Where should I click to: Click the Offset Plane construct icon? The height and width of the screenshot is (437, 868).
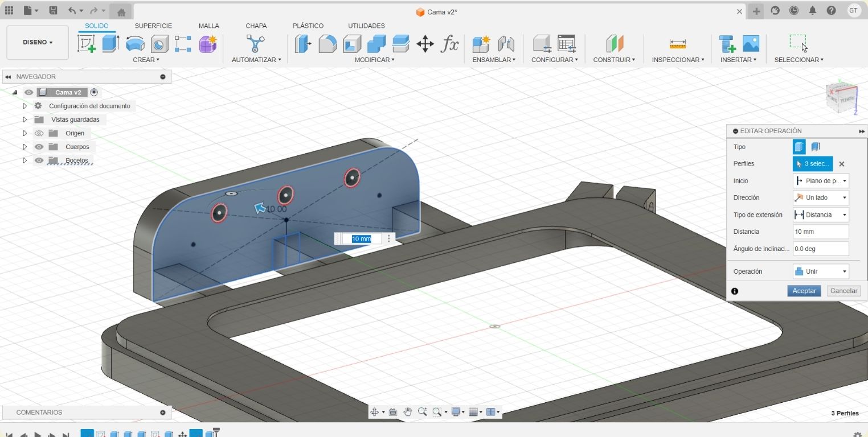(x=615, y=44)
